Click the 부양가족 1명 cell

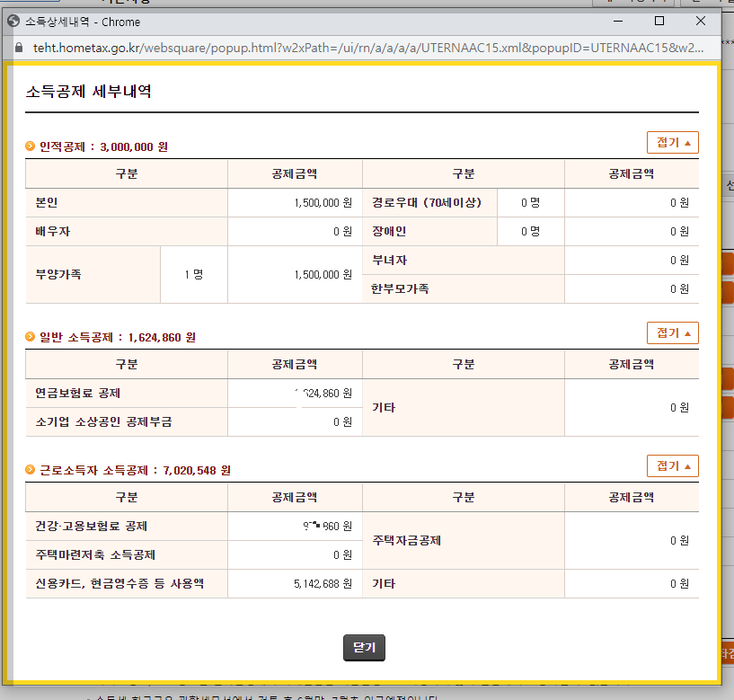pos(194,275)
